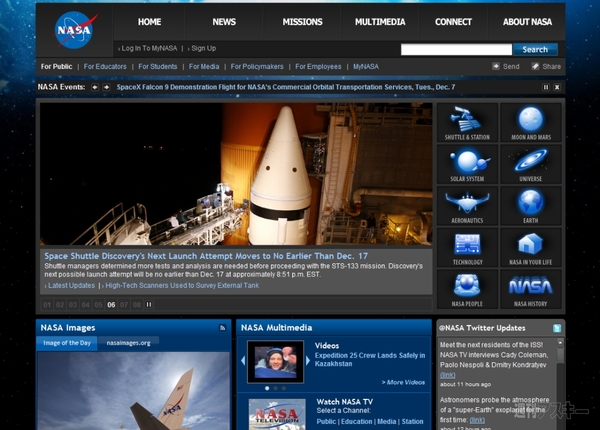Screen dimensions: 600x430
Task: Click the More Videos link
Action: pos(403,382)
